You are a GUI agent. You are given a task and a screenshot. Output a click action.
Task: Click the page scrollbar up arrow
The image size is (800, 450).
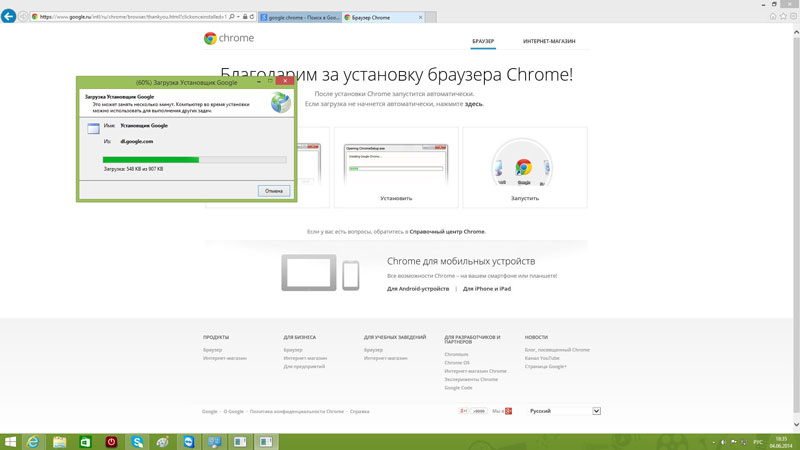pos(796,32)
